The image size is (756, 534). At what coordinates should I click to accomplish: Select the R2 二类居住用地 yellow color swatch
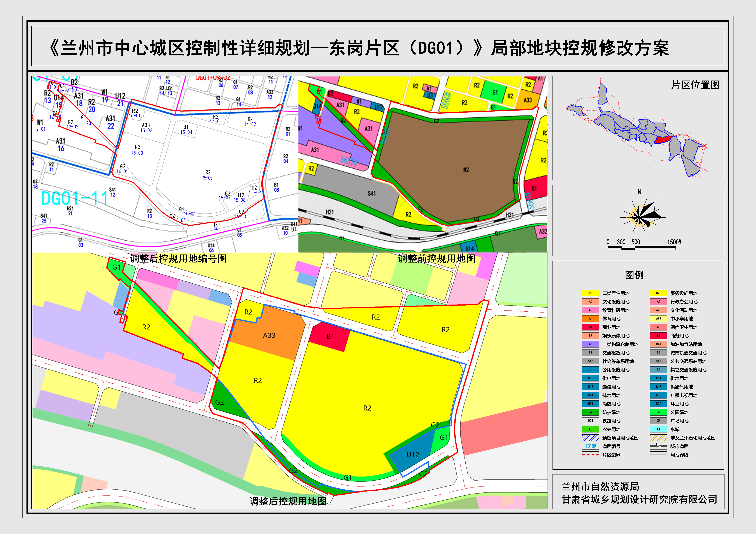[x=591, y=293]
